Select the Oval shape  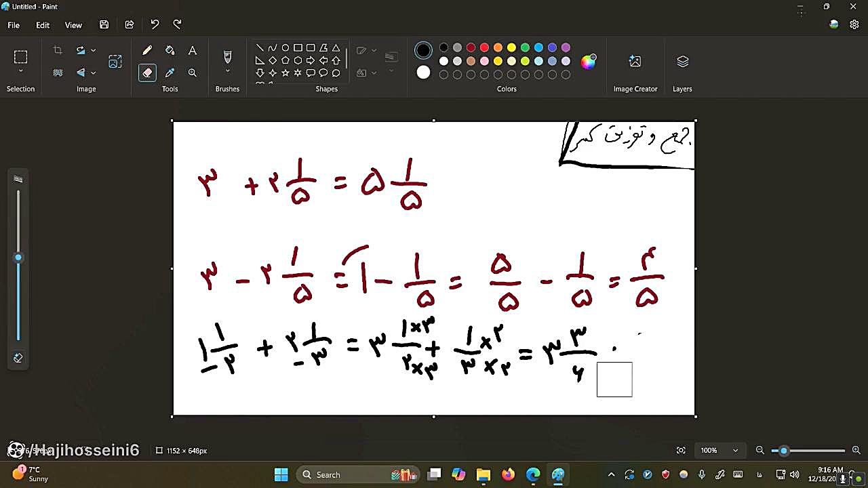pos(285,48)
